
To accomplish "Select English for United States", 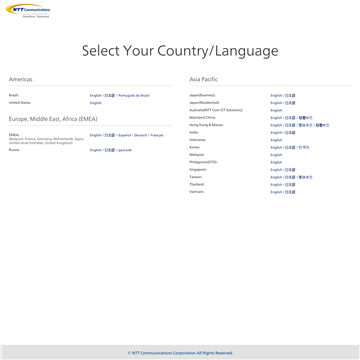I will [x=96, y=103].
